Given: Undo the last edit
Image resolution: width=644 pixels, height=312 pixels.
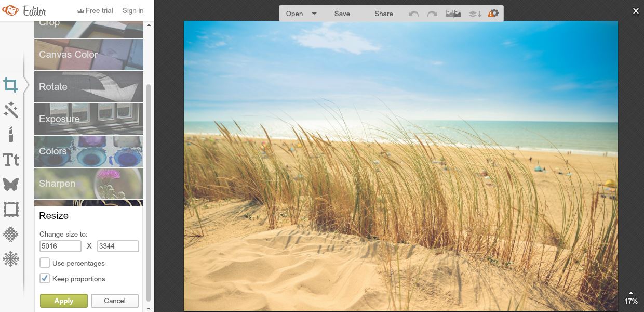Looking at the screenshot, I should (x=413, y=14).
